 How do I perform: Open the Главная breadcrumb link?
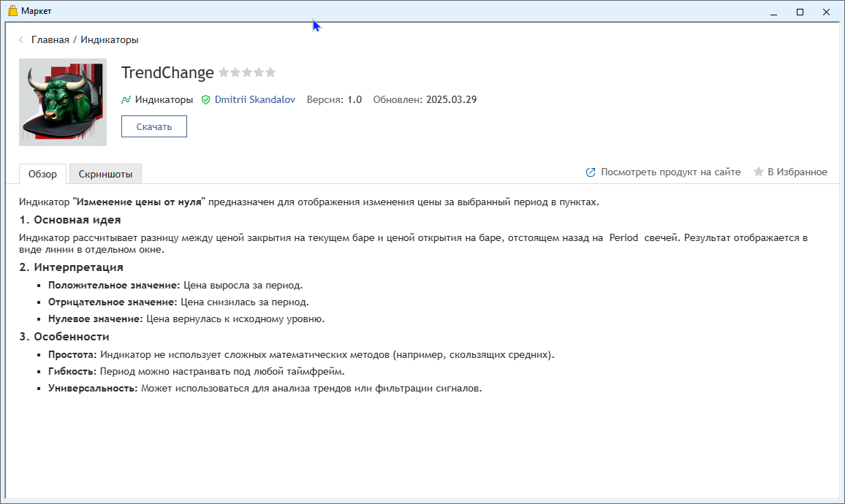tap(50, 40)
